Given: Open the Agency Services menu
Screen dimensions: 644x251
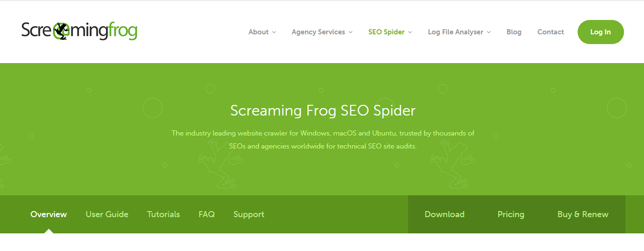Looking at the screenshot, I should pos(318,32).
